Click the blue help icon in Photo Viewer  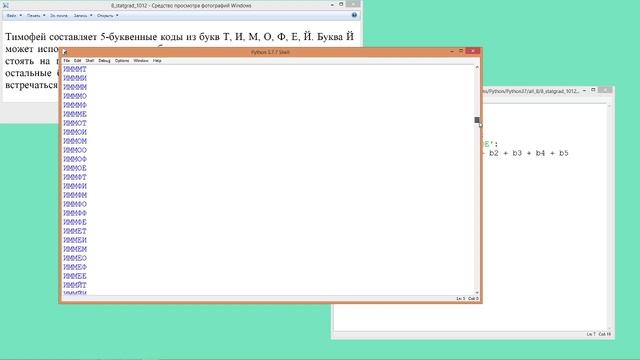click(x=354, y=15)
